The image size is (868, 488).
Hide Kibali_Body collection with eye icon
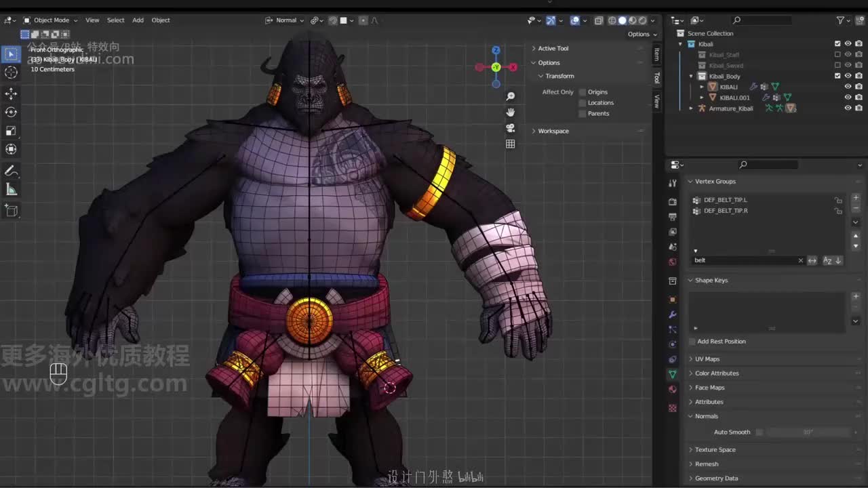coord(848,76)
